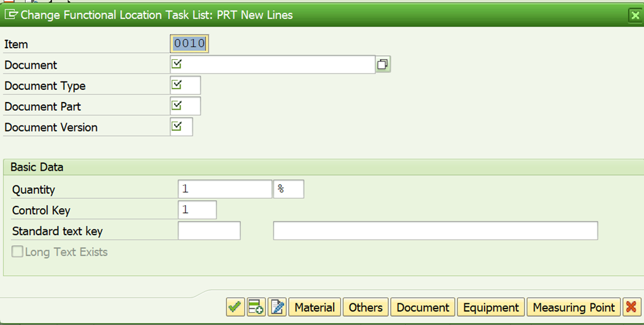644x325 pixels.
Task: Click the Document multiple selection icon
Action: [x=383, y=65]
